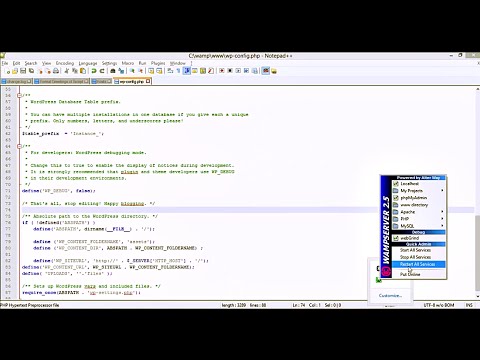
Task: Click the www directory folder icon
Action: coord(396,205)
